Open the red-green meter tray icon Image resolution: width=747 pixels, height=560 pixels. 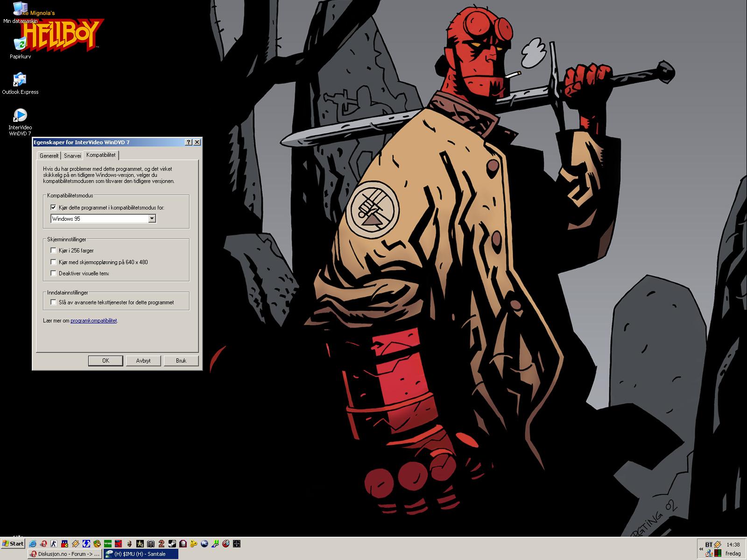pos(718,553)
